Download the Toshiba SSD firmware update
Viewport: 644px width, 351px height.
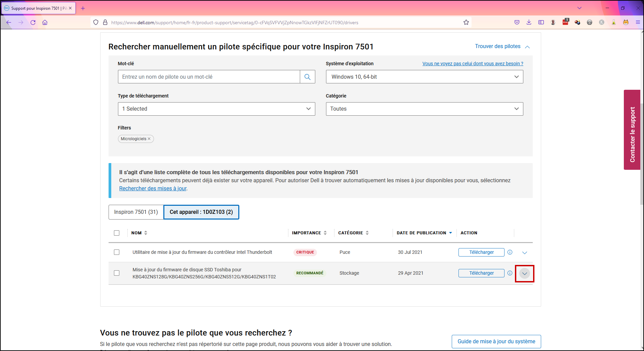[x=481, y=273]
